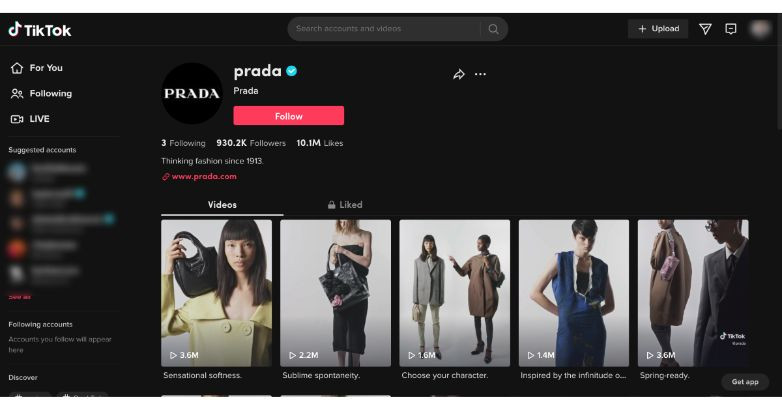The width and height of the screenshot is (782, 410).
Task: Click the Get app button
Action: pyautogui.click(x=745, y=382)
